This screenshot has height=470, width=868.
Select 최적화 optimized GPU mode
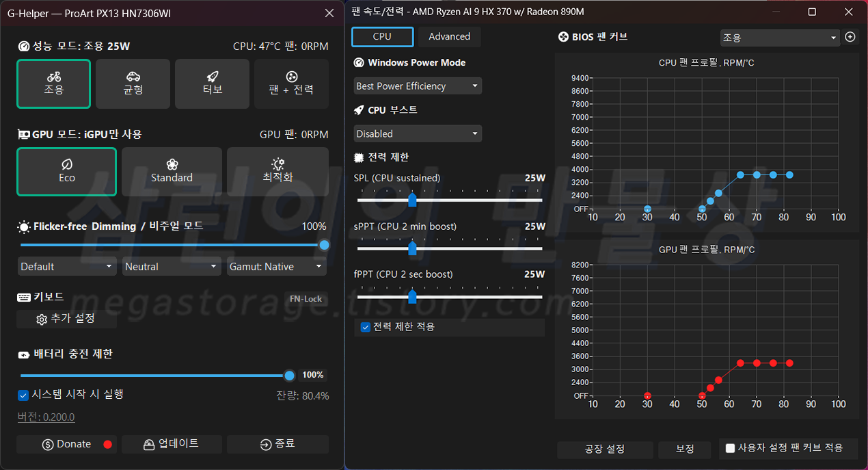click(x=277, y=171)
